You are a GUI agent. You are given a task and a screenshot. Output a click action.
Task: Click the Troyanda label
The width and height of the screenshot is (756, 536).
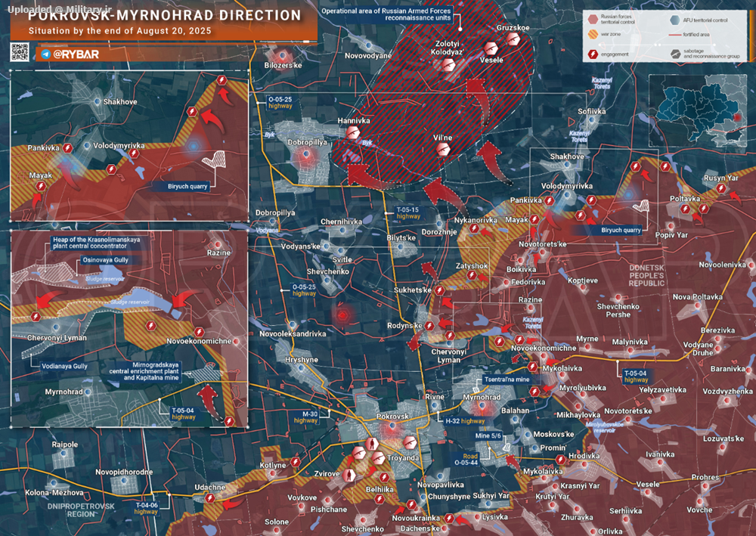tap(403, 458)
